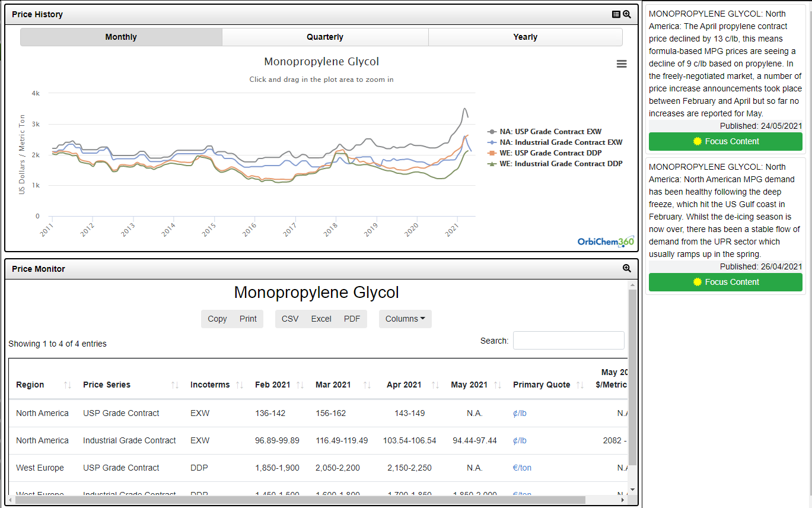Screen dimensions: 812x508
Task: Click the Search input field
Action: (569, 341)
